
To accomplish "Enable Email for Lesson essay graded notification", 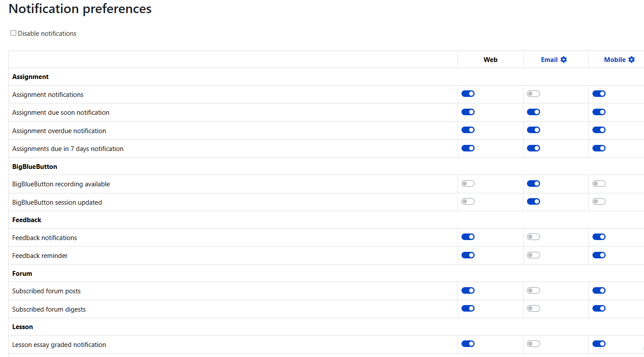I will pos(534,344).
